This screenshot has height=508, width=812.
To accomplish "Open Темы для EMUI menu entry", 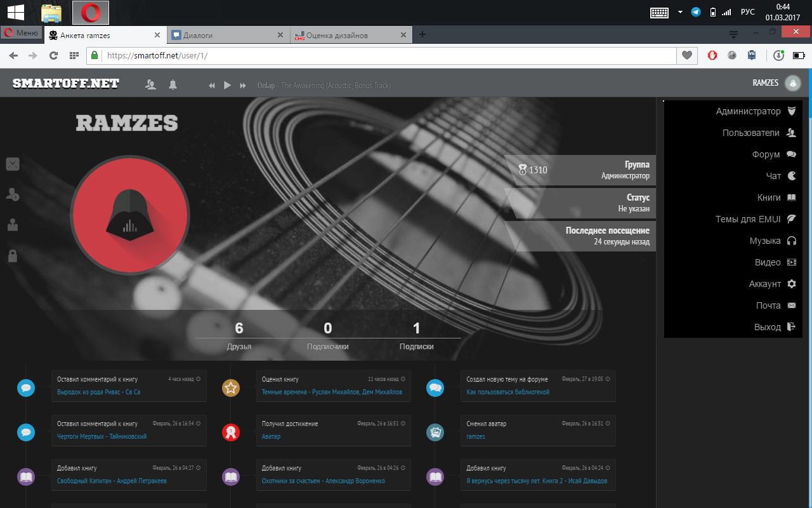I will point(756,219).
